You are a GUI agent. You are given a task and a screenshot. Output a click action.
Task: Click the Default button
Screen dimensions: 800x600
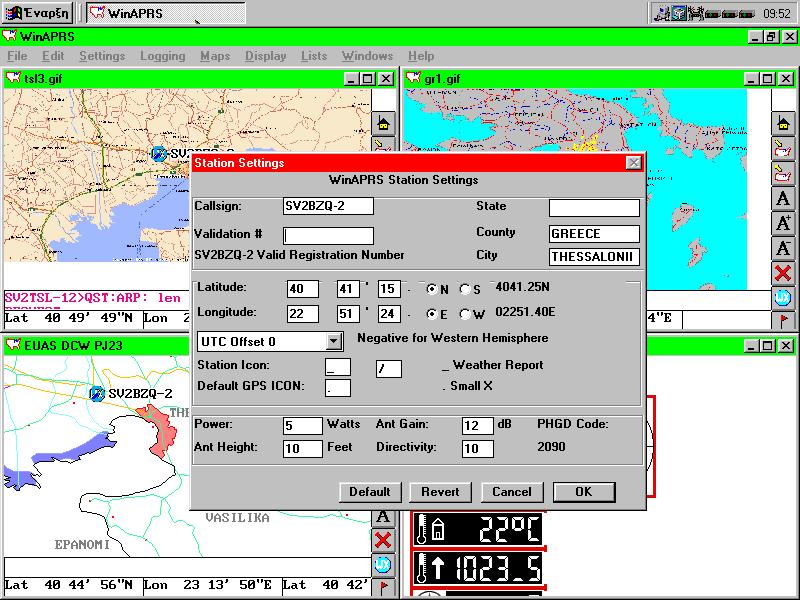(370, 492)
